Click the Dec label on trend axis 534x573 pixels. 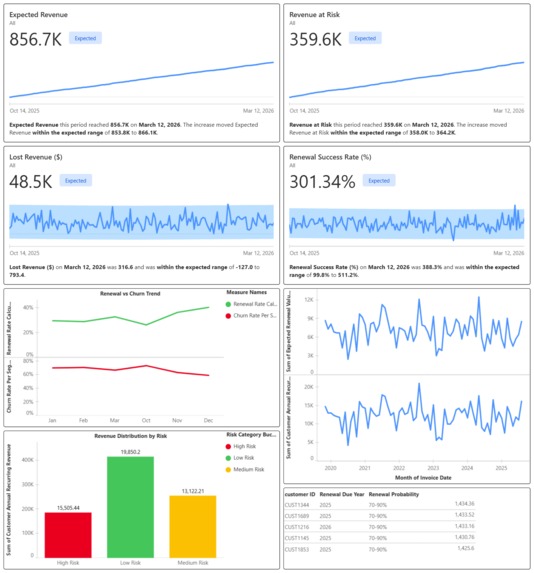[x=208, y=421]
